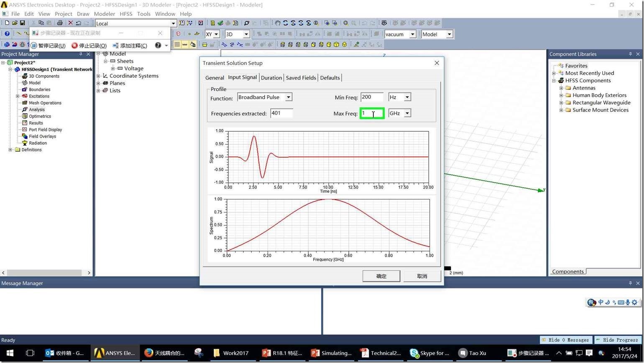644x363 pixels.
Task: Click the Field Overlays icon in tree
Action: (x=25, y=136)
